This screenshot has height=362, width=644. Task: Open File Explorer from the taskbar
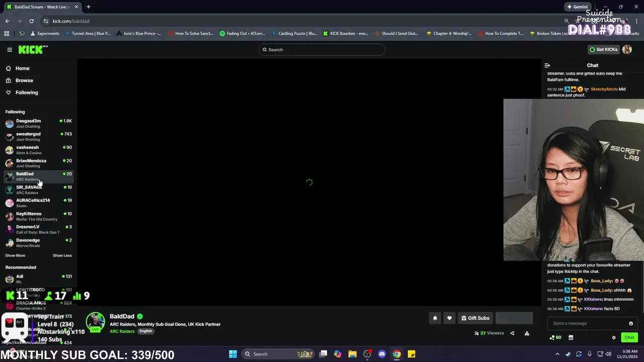tap(352, 354)
